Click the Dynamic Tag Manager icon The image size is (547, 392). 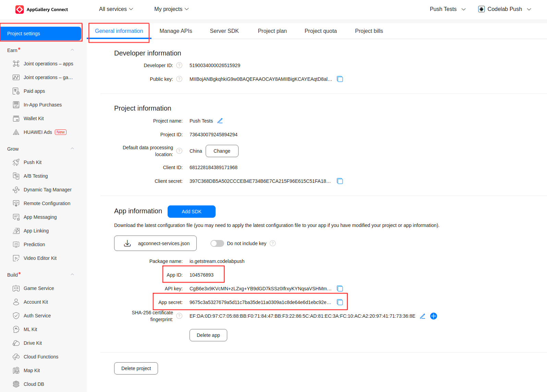16,190
